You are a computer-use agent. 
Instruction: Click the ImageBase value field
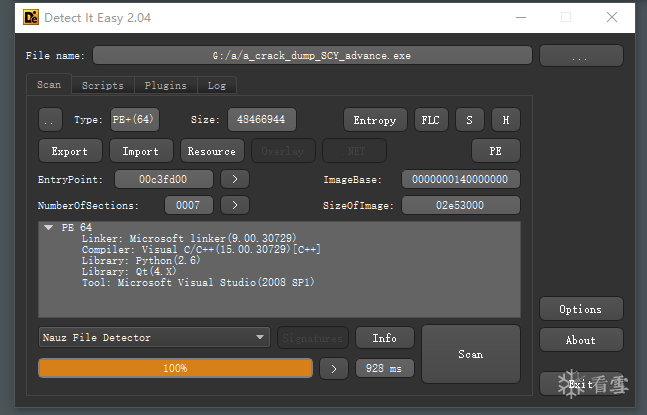click(460, 179)
